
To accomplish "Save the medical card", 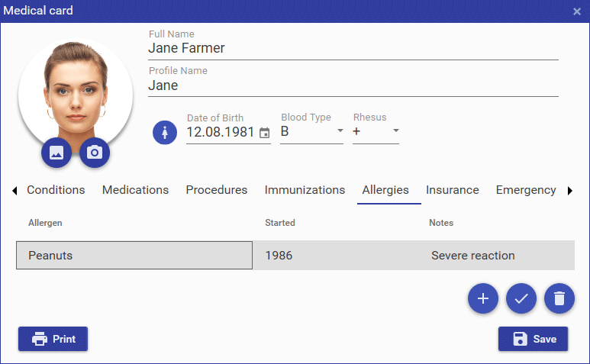I will [533, 339].
